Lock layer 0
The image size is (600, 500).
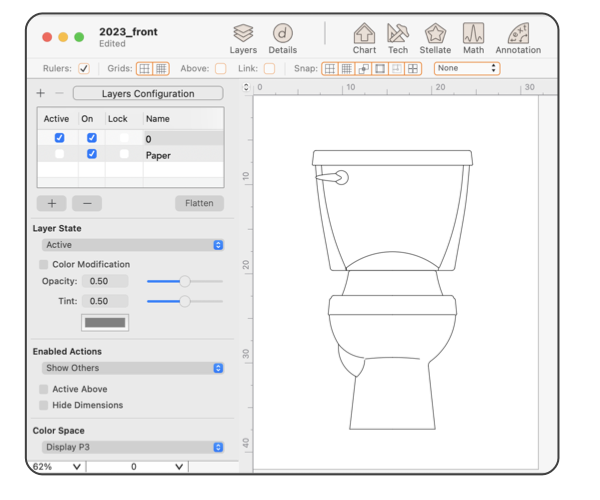click(124, 138)
